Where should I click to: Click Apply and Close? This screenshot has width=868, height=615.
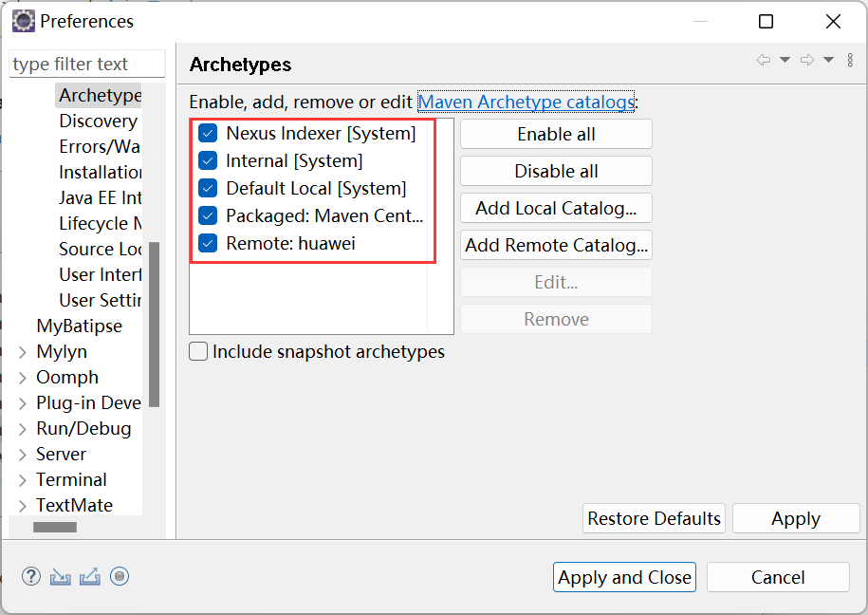pyautogui.click(x=623, y=576)
